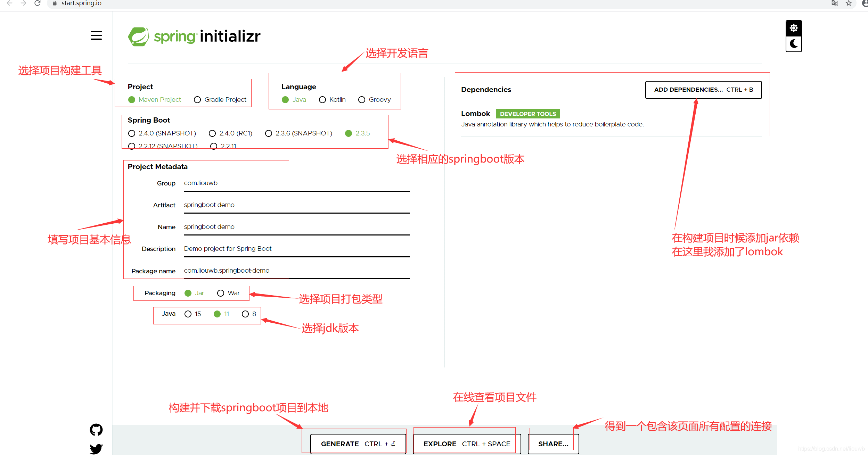Open the hamburger menu
The image size is (868, 455).
pyautogui.click(x=96, y=35)
